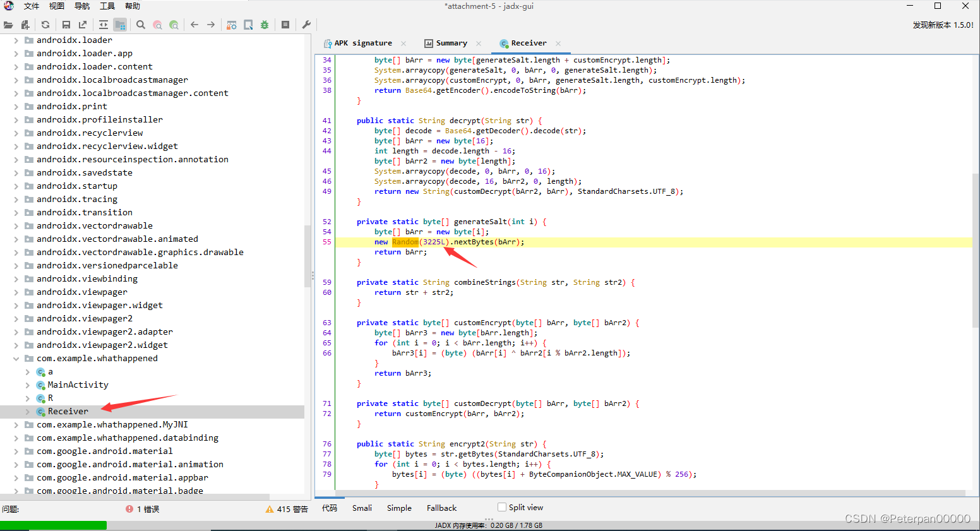Open the 视图 menu
Viewport: 980px width, 531px height.
pyautogui.click(x=57, y=6)
